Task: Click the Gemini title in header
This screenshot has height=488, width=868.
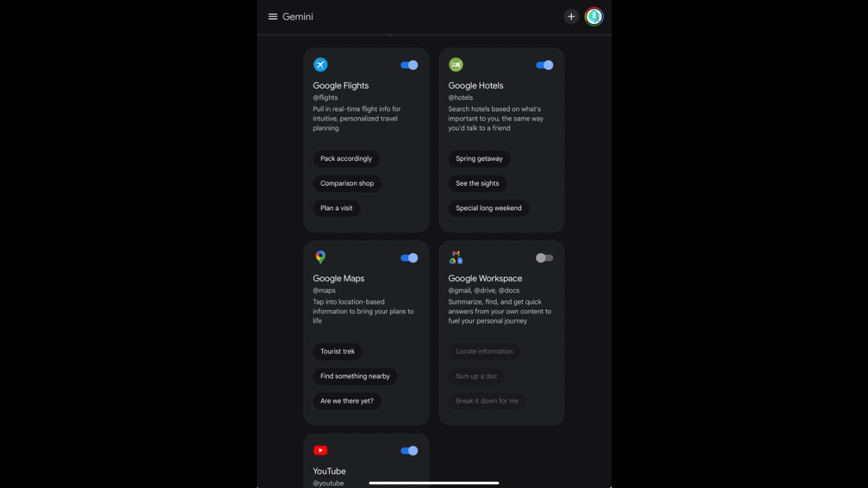Action: point(298,17)
